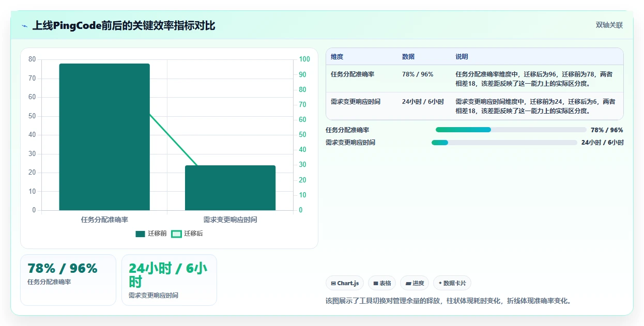This screenshot has width=644, height=326.
Task: Click the 任务分配准确率 bar in chart
Action: 104,137
